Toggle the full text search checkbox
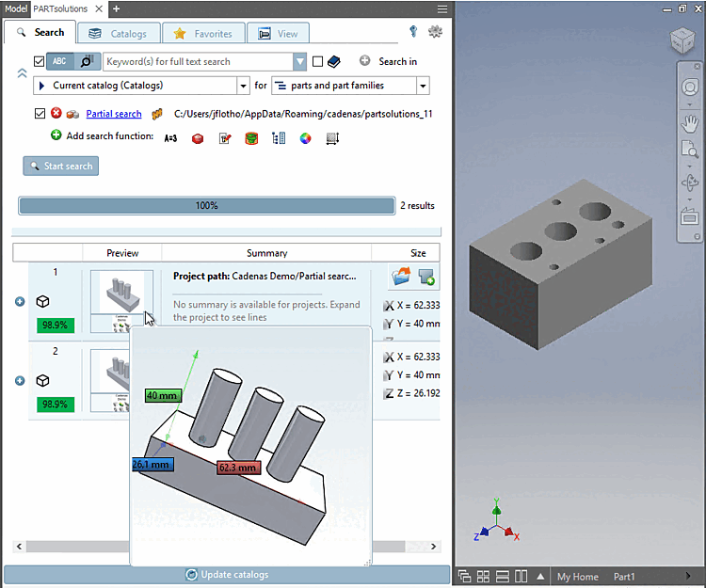This screenshot has height=588, width=706. [39, 62]
